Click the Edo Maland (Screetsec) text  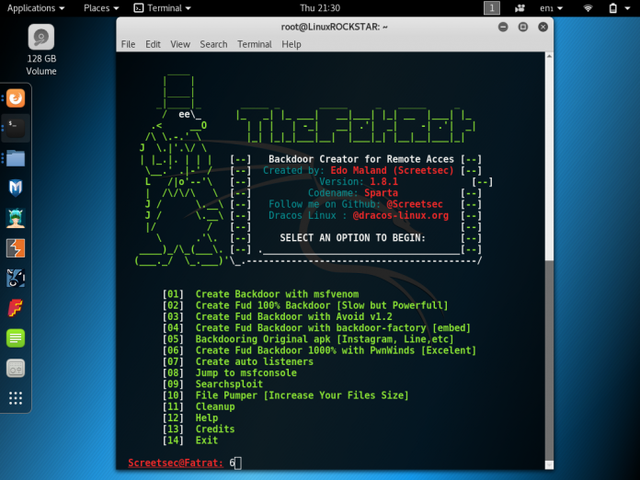pyautogui.click(x=392, y=170)
